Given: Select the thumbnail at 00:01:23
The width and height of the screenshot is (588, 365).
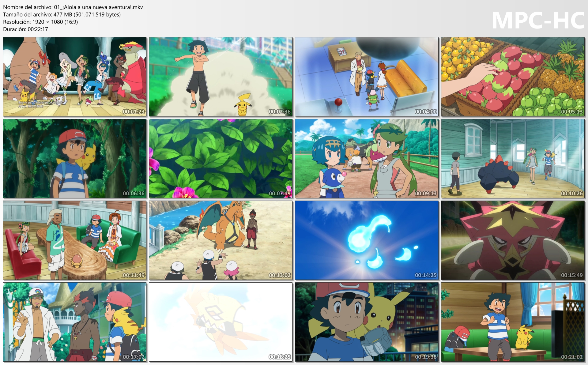Looking at the screenshot, I should [x=75, y=77].
